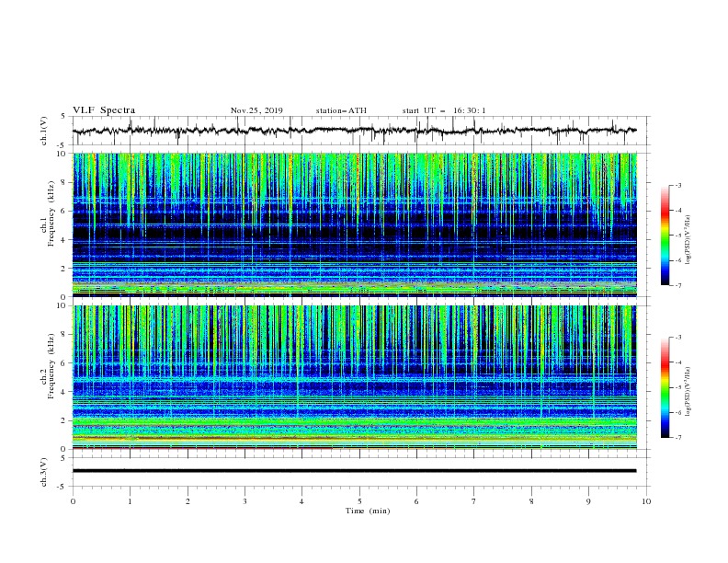The image size is (728, 563).
Task: Click the ch.1 spectrogram color scale bar
Action: (x=665, y=236)
